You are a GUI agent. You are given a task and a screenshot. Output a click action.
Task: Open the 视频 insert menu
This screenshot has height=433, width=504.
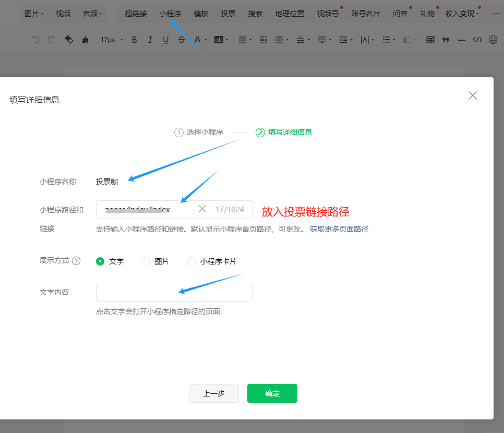[x=63, y=14]
